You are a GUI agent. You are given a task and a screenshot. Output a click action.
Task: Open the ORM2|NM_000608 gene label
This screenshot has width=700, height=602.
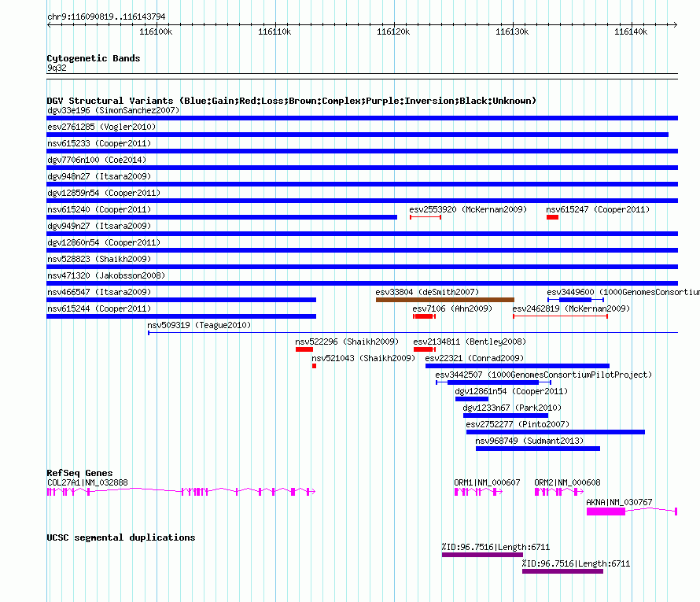point(567,482)
